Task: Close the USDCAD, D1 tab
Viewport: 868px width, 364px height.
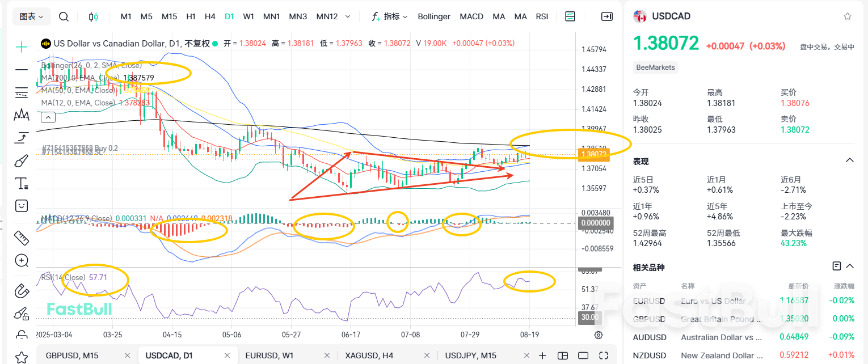Action: [x=227, y=355]
